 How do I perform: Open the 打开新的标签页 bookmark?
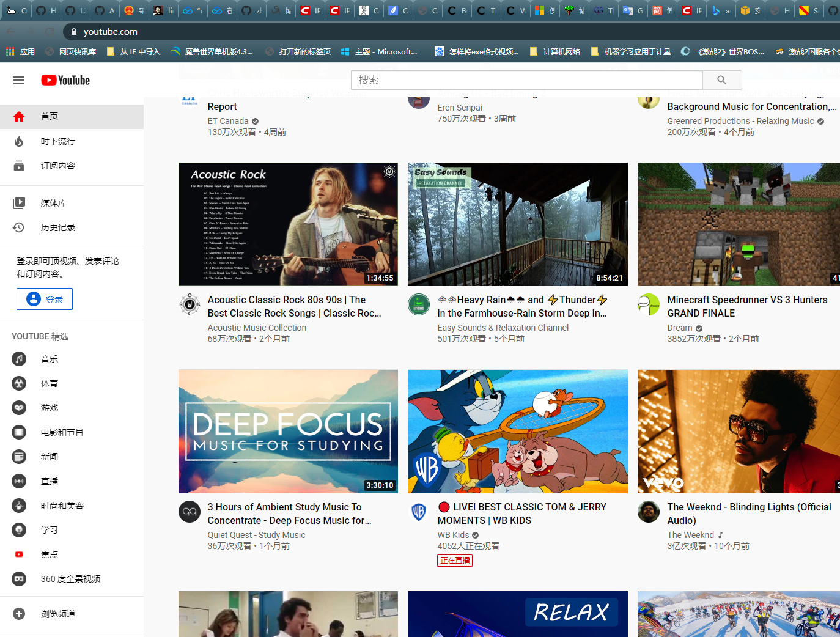point(298,52)
